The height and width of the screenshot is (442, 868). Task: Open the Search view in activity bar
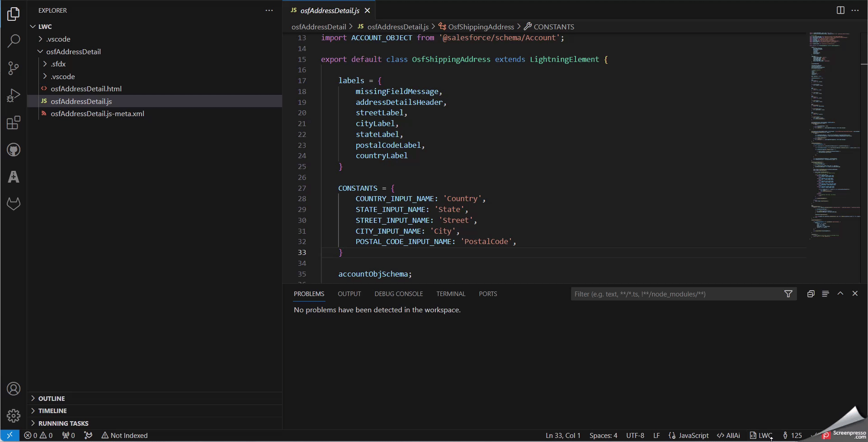click(x=14, y=41)
